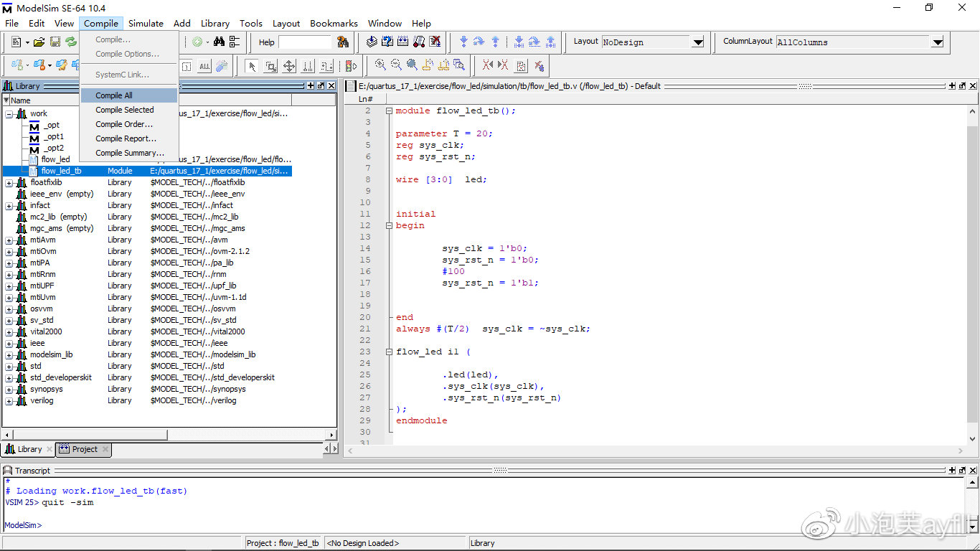Click the Find Previous Transition icon
The height and width of the screenshot is (551, 980).
point(488,65)
